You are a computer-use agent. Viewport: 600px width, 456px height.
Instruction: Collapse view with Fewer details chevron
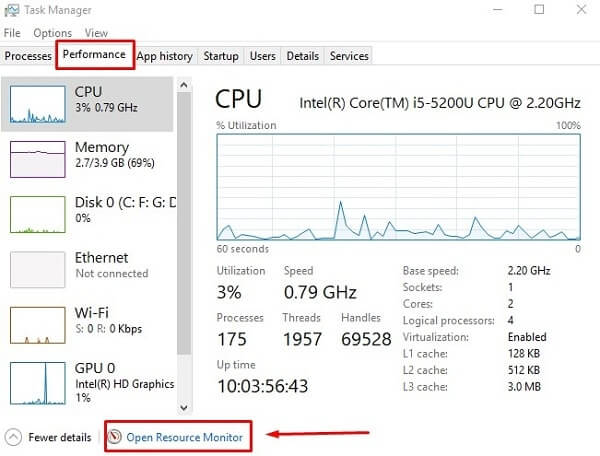tap(14, 437)
